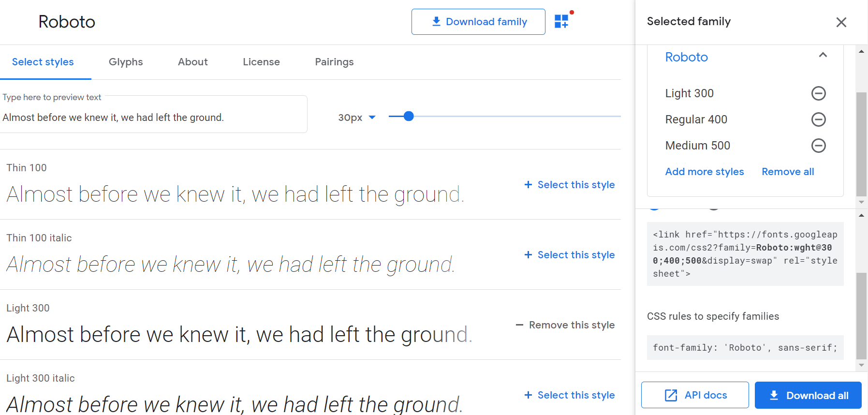Viewport: 868px width, 415px height.
Task: Click the download icon on Download all
Action: [775, 395]
